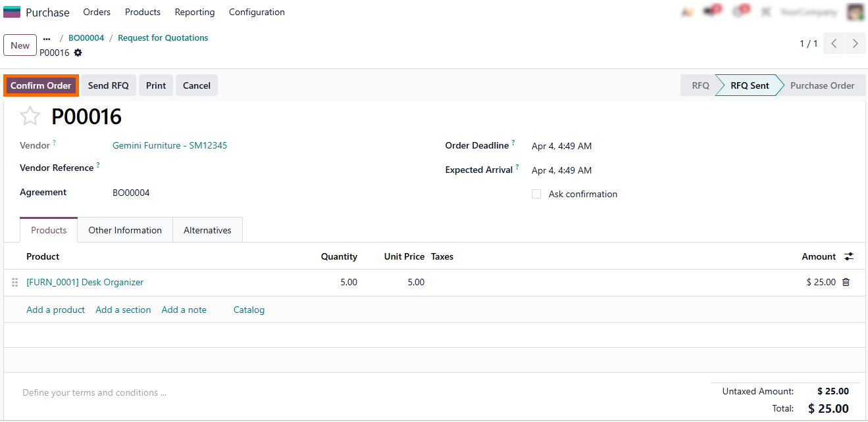Delete the Desk Organizer line with trash icon

[846, 282]
